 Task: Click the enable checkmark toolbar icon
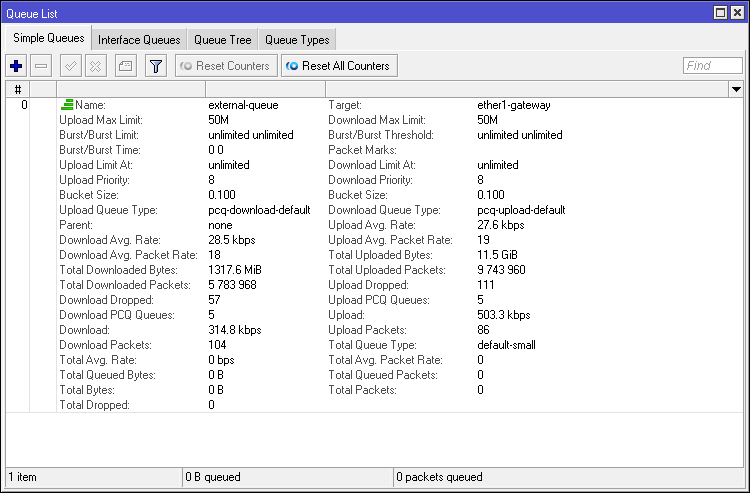70,66
